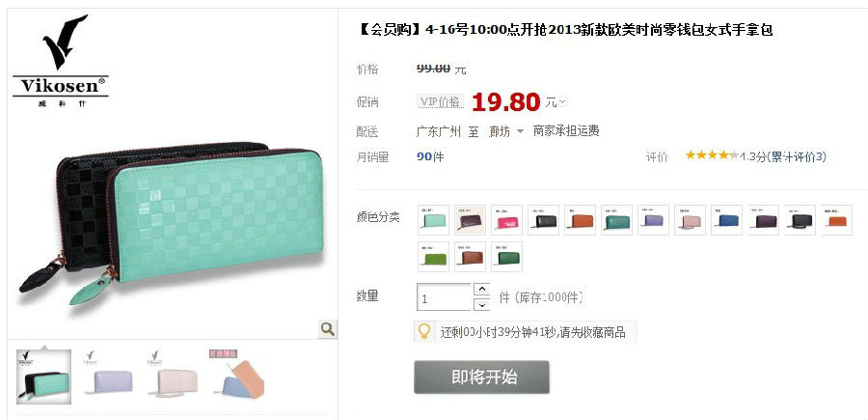Select the bright green wallet in second row
This screenshot has height=420, width=868.
coord(433,257)
